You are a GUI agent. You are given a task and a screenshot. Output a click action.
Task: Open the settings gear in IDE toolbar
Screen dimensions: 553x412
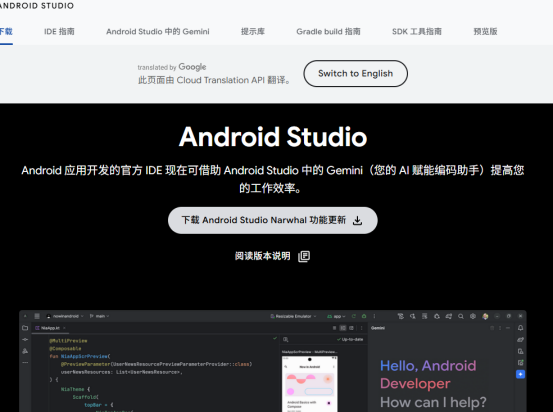pos(473,316)
